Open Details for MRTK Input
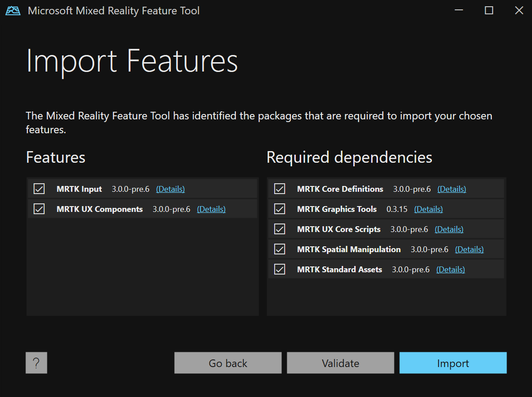532x397 pixels. click(170, 189)
